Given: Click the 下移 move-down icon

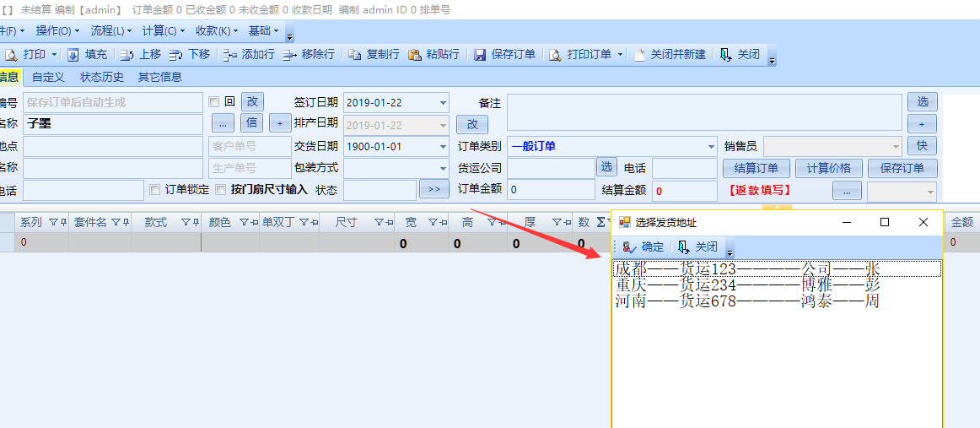Looking at the screenshot, I should coord(175,54).
